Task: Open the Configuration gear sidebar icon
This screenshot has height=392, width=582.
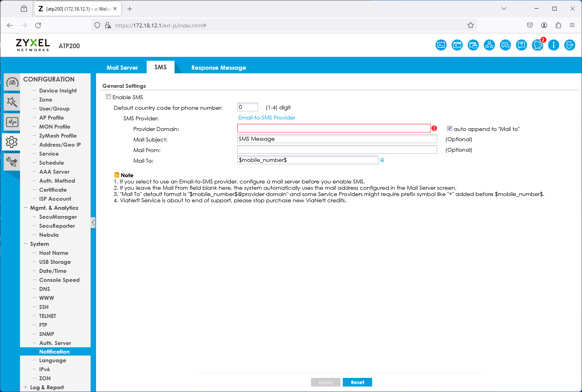Action: tap(11, 142)
